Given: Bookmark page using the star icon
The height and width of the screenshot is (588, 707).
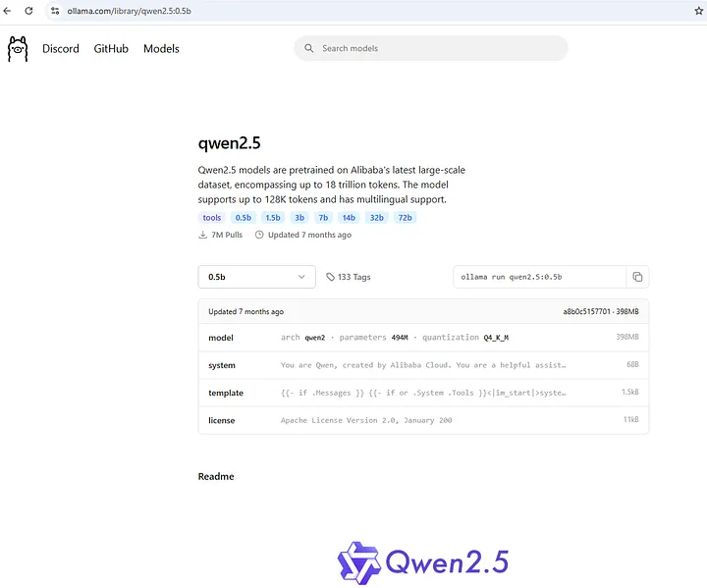Looking at the screenshot, I should pos(698,10).
